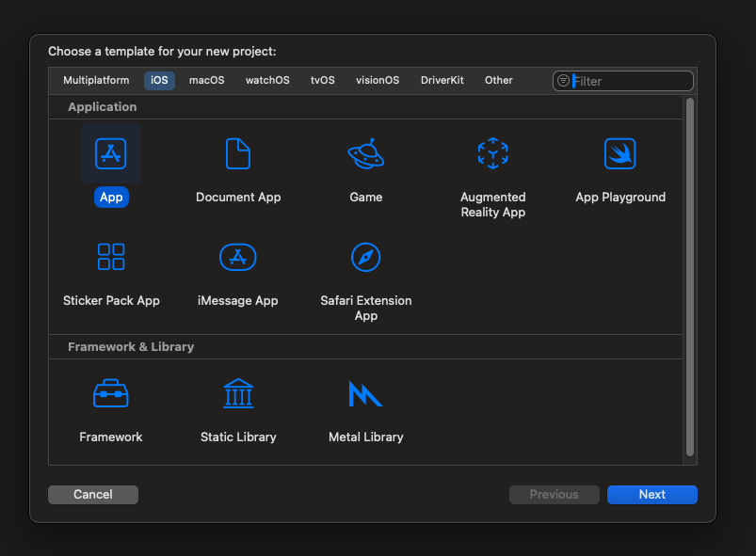Select the App template icon

(x=111, y=153)
